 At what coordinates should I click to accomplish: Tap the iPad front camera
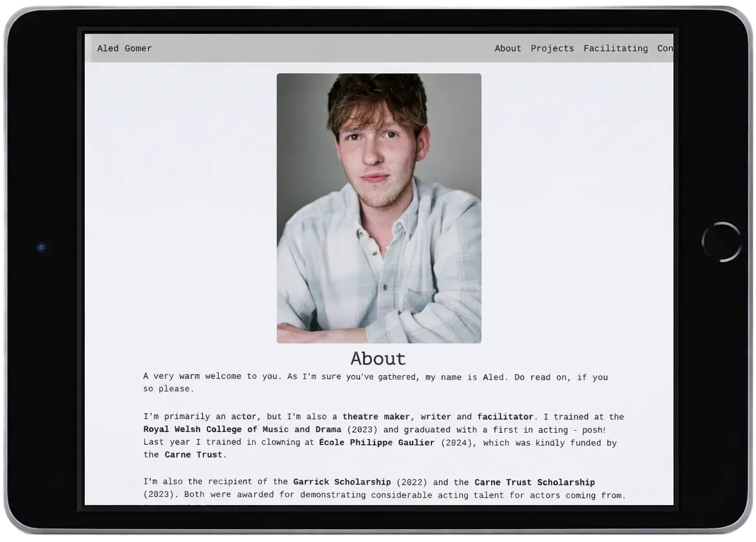[x=41, y=247]
